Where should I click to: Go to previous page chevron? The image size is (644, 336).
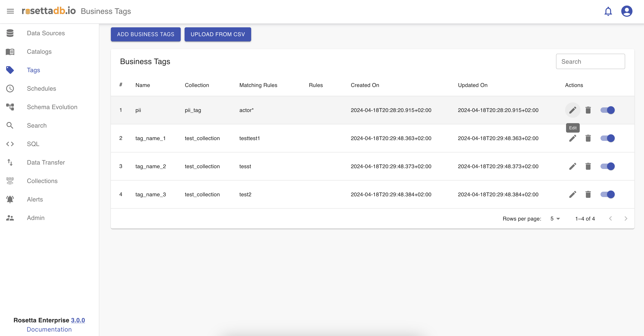(611, 219)
